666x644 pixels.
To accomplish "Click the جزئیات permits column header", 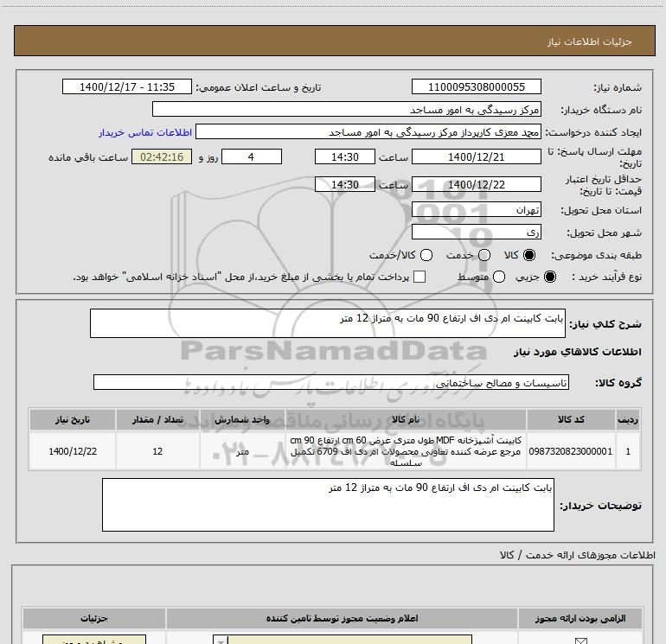I will (94, 618).
